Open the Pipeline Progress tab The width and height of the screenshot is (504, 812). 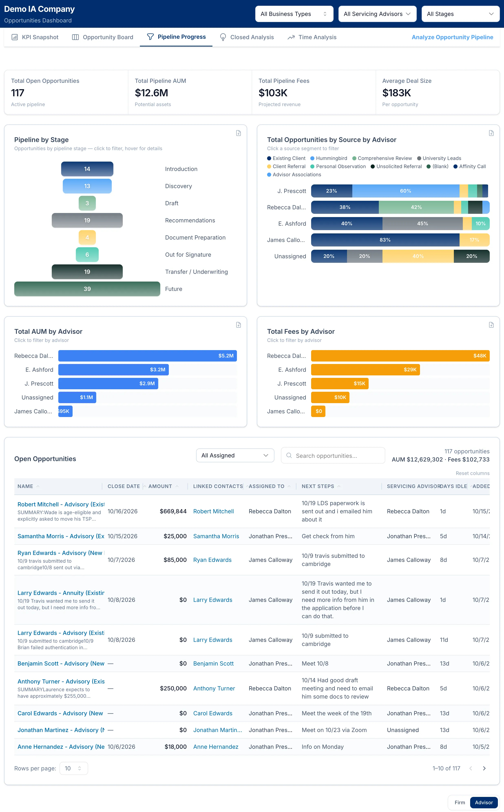[176, 37]
